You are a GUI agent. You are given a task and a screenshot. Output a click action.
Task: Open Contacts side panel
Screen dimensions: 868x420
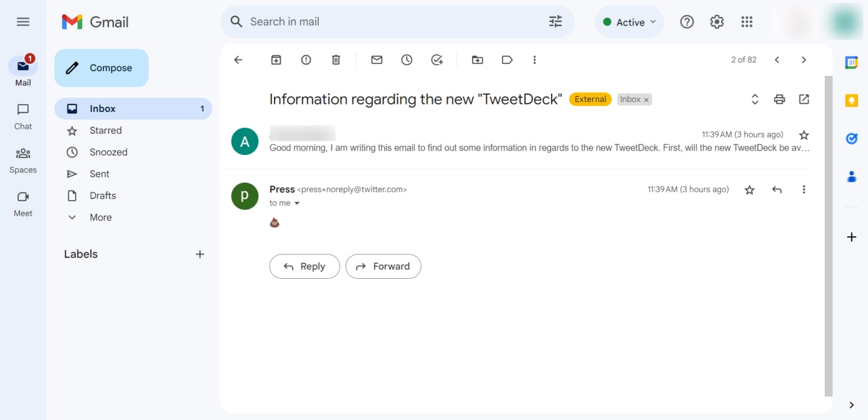pyautogui.click(x=852, y=177)
